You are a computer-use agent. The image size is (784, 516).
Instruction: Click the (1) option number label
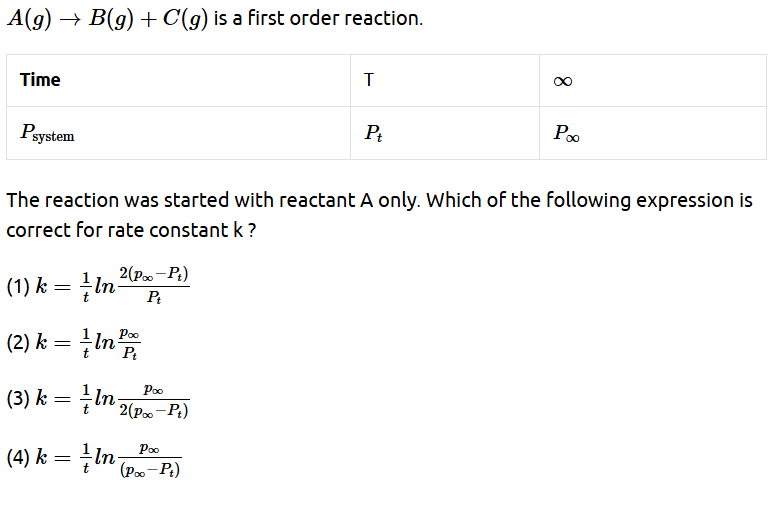(x=18, y=286)
